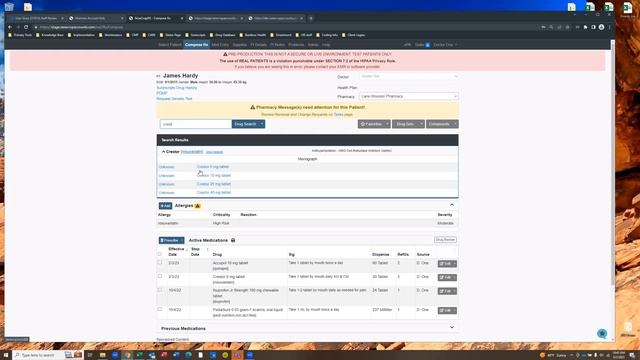This screenshot has width=640, height=360.
Task: Click the Monograph link in search results
Action: pyautogui.click(x=307, y=159)
